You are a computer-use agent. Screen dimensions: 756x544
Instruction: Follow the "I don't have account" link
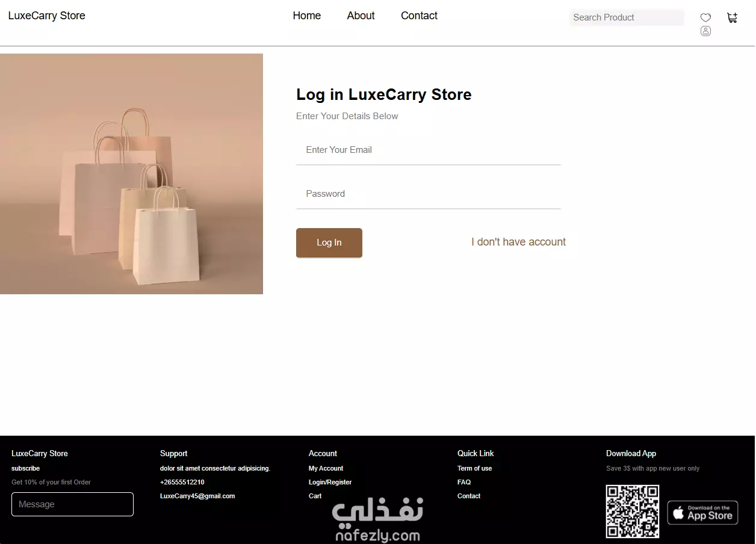point(518,242)
